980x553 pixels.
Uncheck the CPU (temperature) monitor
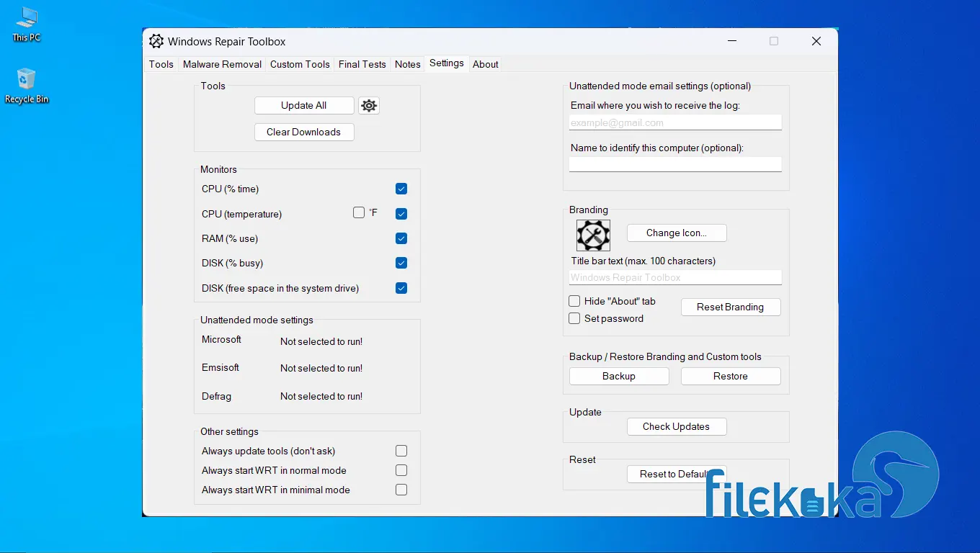click(x=401, y=214)
